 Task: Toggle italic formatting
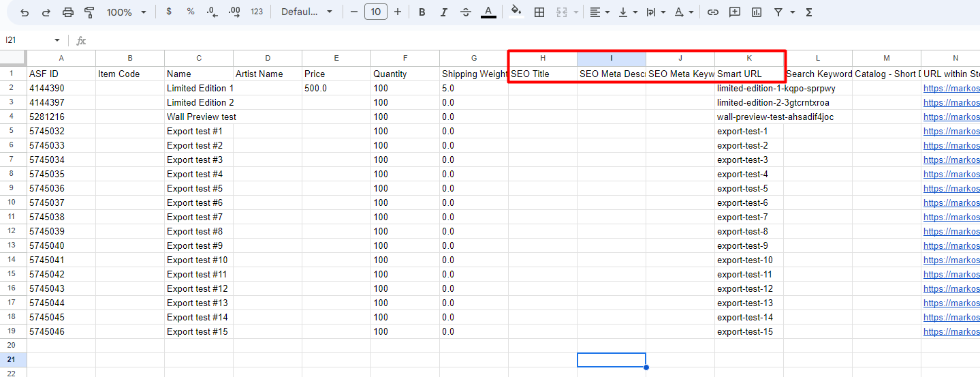[x=444, y=12]
